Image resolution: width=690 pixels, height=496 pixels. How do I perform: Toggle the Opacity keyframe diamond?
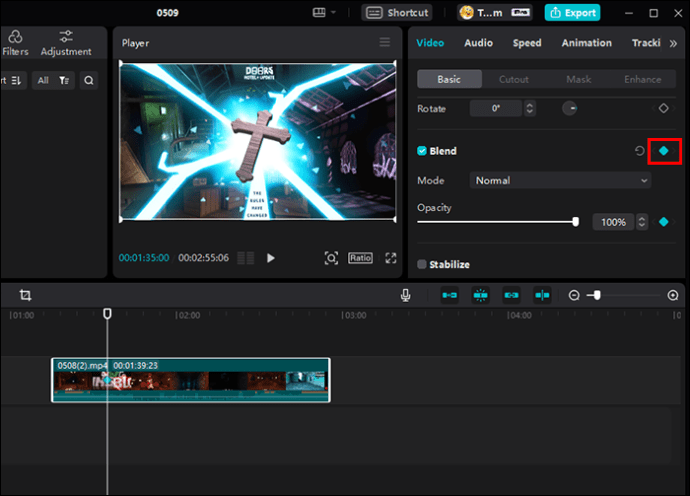[664, 222]
